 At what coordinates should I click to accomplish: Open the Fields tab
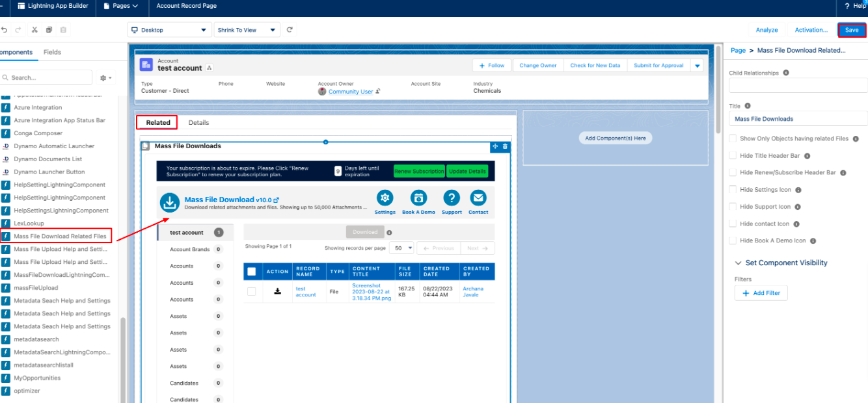click(52, 52)
